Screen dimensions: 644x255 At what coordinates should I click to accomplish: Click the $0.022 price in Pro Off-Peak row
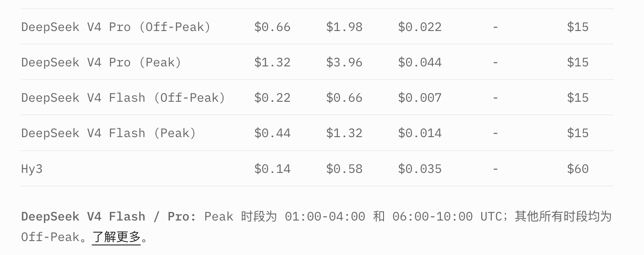point(420,27)
